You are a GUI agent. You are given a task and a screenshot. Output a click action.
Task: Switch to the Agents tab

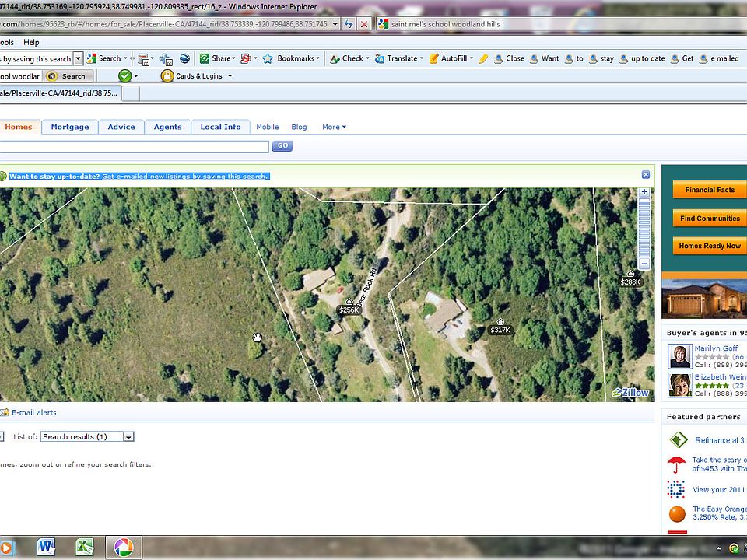pos(168,127)
